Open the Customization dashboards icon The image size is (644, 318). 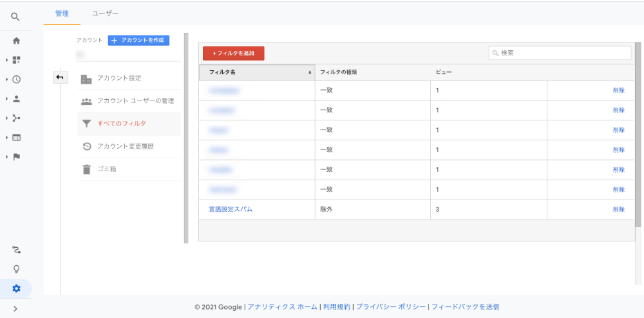(17, 61)
